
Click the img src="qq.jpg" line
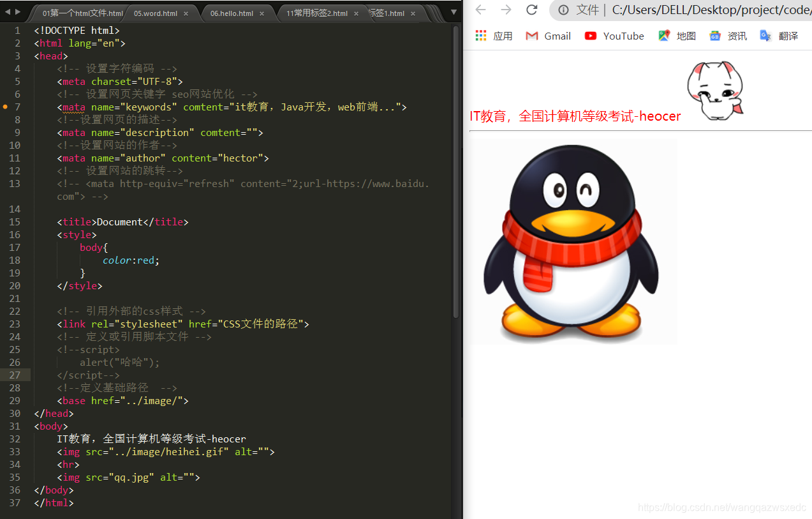[128, 477]
